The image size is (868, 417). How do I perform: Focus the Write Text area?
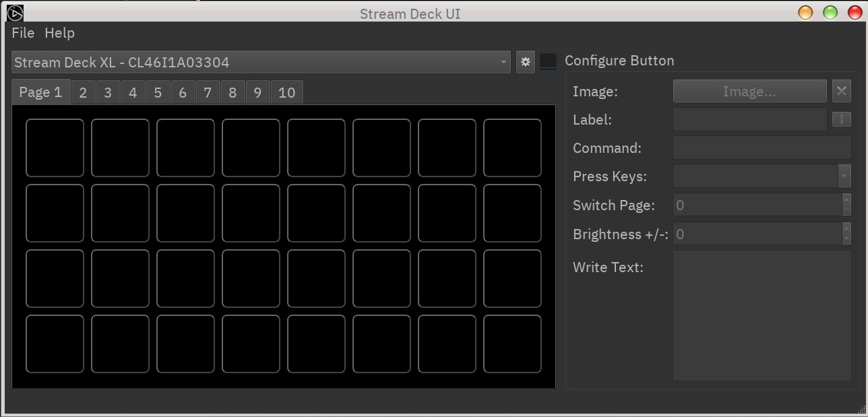point(762,315)
